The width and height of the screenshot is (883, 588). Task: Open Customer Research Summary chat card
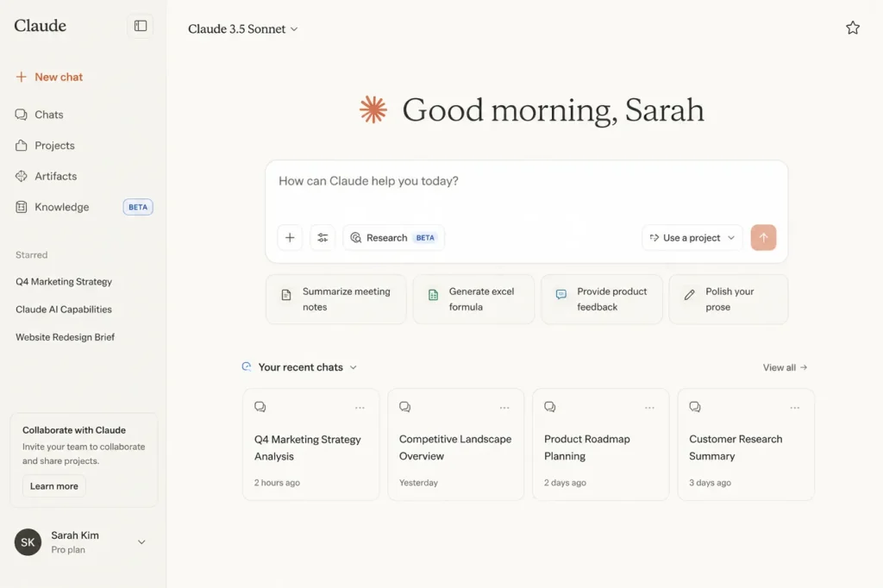tap(746, 444)
